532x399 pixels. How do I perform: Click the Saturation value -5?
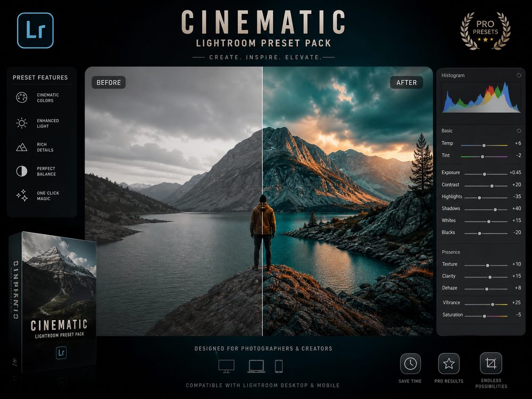[x=518, y=314]
